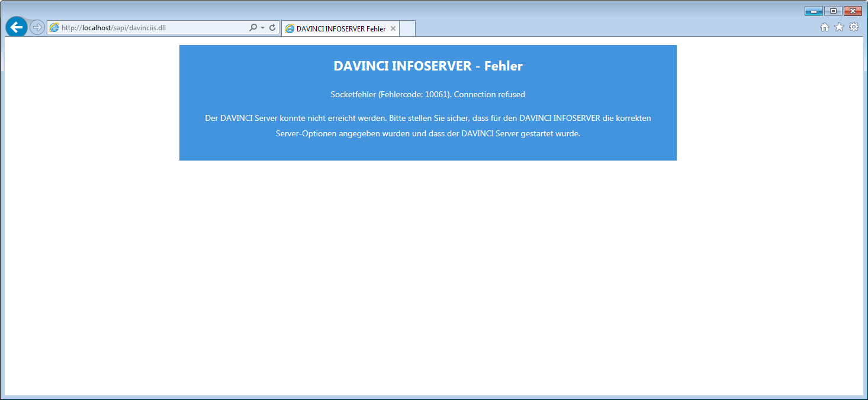Switch to the DAVINCI INFOSERVER Fehler tab
The image size is (868, 400).
pyautogui.click(x=337, y=27)
